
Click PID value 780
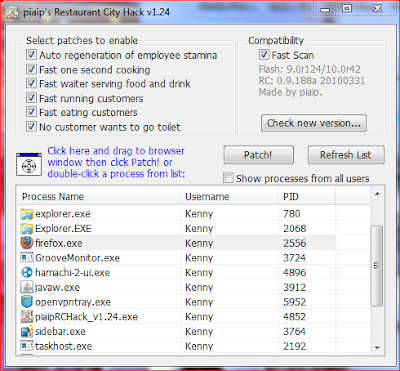click(292, 214)
